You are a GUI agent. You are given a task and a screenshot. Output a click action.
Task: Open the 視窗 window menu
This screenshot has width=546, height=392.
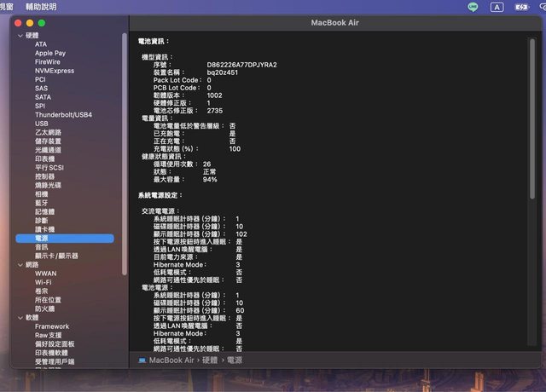[6, 6]
